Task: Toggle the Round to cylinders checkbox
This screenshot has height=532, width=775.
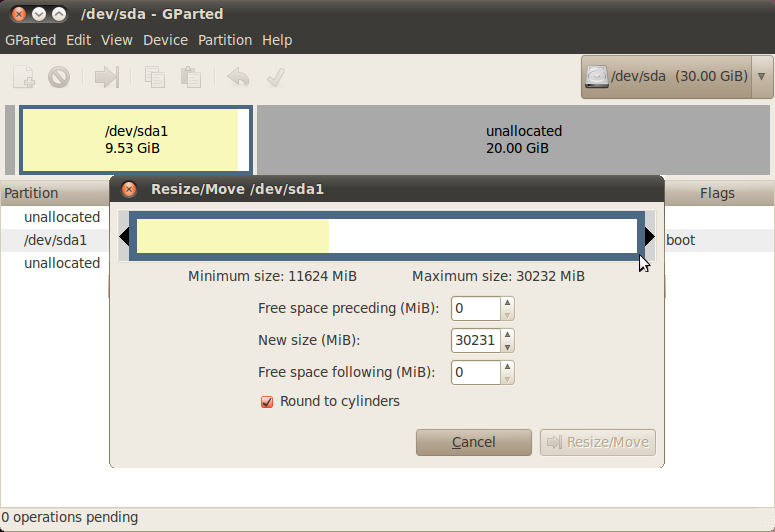Action: click(267, 402)
